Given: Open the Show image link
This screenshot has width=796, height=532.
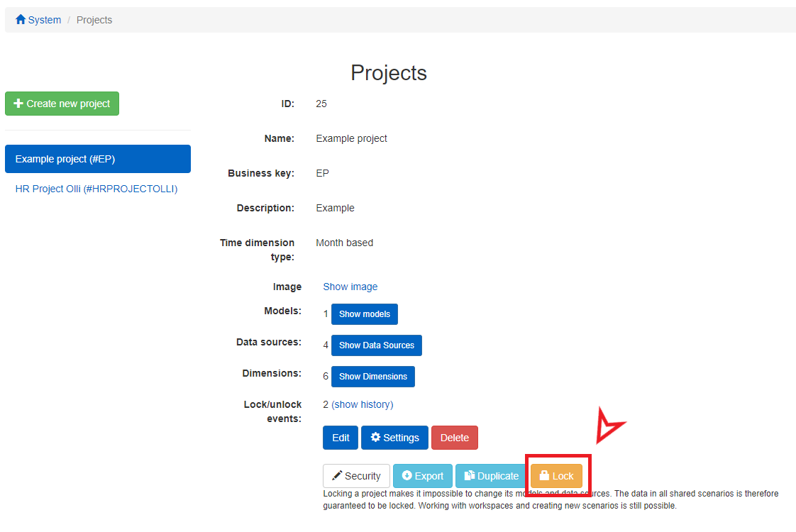Looking at the screenshot, I should pyautogui.click(x=350, y=286).
